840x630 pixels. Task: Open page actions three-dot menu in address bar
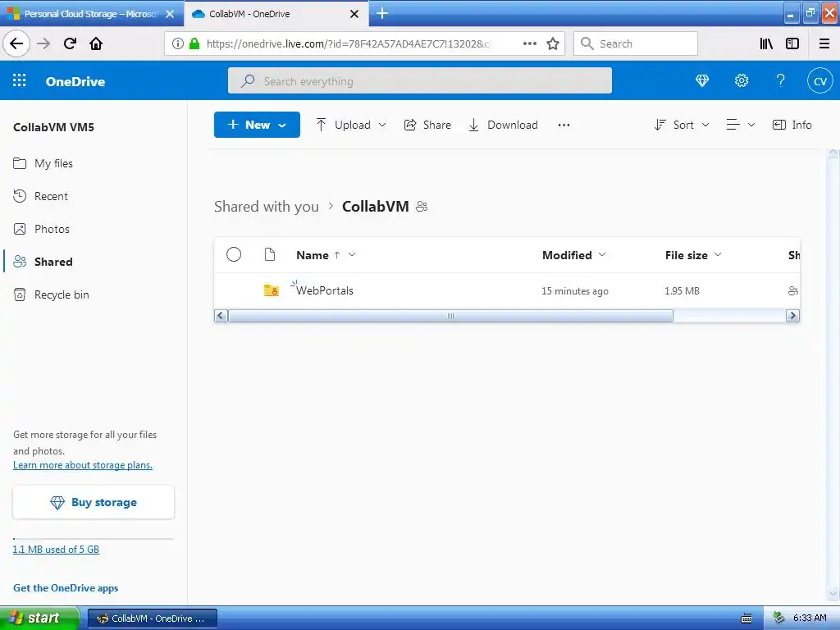[x=529, y=43]
